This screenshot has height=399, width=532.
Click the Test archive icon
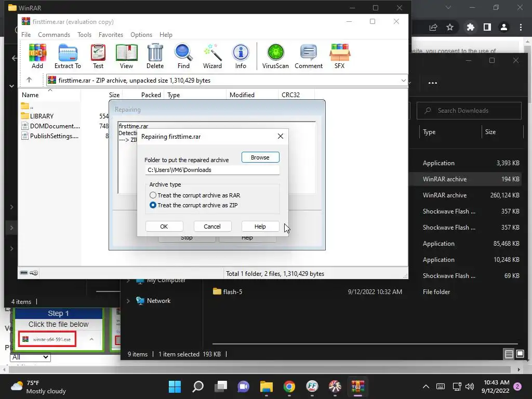[x=98, y=56]
